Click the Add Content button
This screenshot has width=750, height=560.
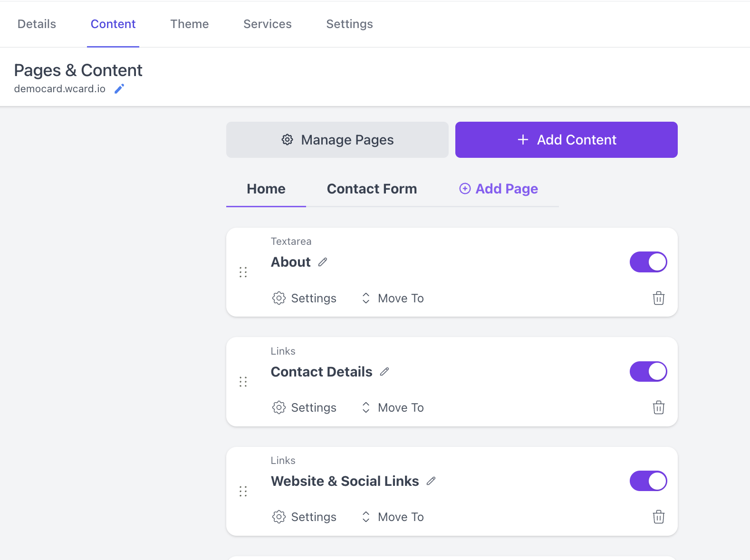point(567,140)
